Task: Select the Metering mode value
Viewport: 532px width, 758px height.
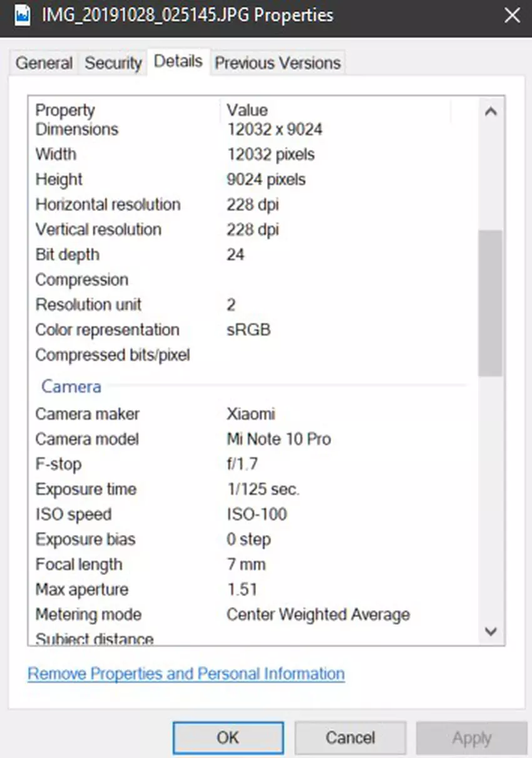Action: (318, 615)
